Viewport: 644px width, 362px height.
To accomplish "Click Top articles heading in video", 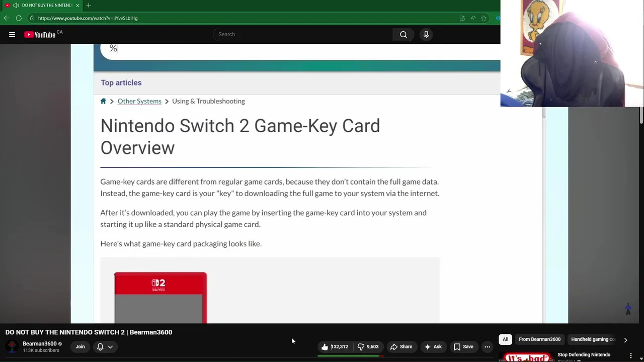I will [x=121, y=82].
